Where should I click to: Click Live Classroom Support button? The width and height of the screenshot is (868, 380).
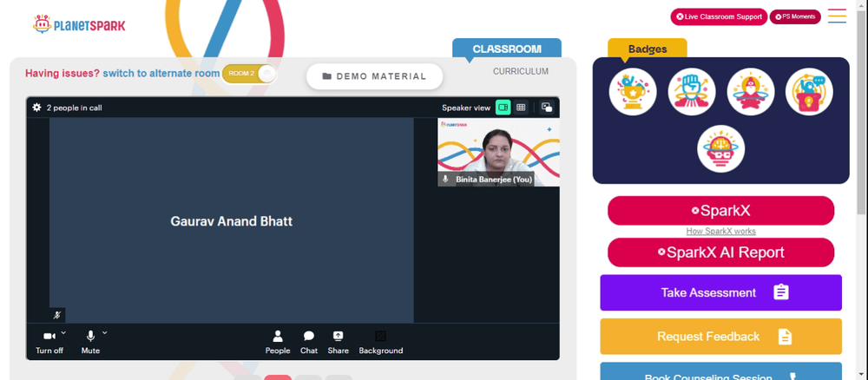point(719,16)
